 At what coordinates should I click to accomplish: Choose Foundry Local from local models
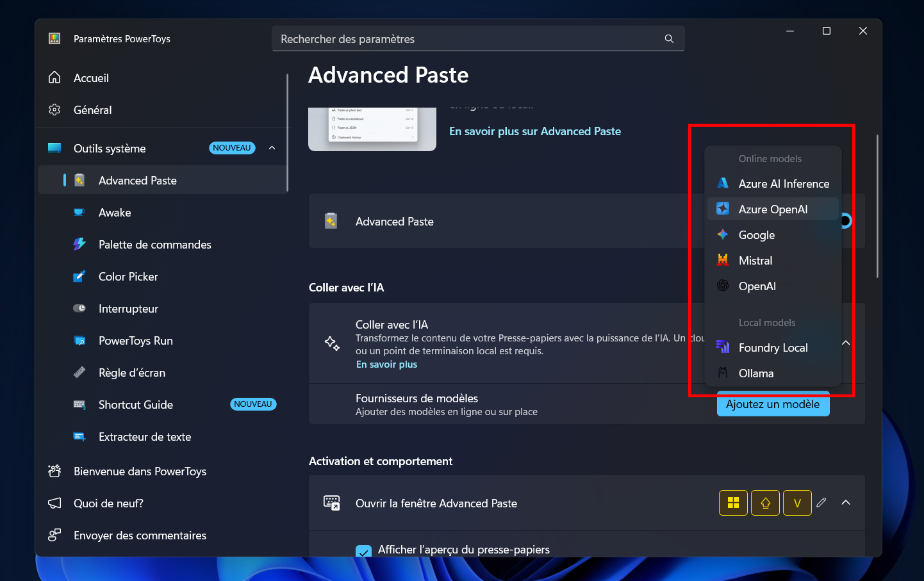(773, 347)
